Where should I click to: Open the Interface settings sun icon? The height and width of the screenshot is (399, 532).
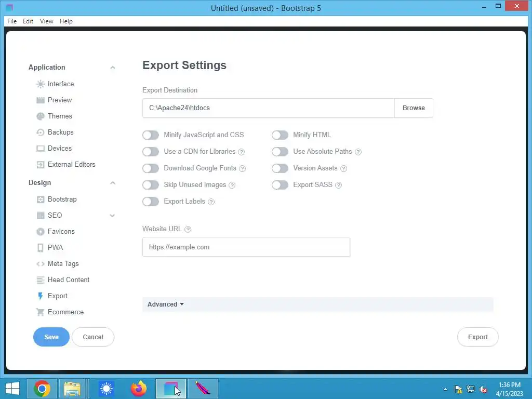click(x=41, y=84)
